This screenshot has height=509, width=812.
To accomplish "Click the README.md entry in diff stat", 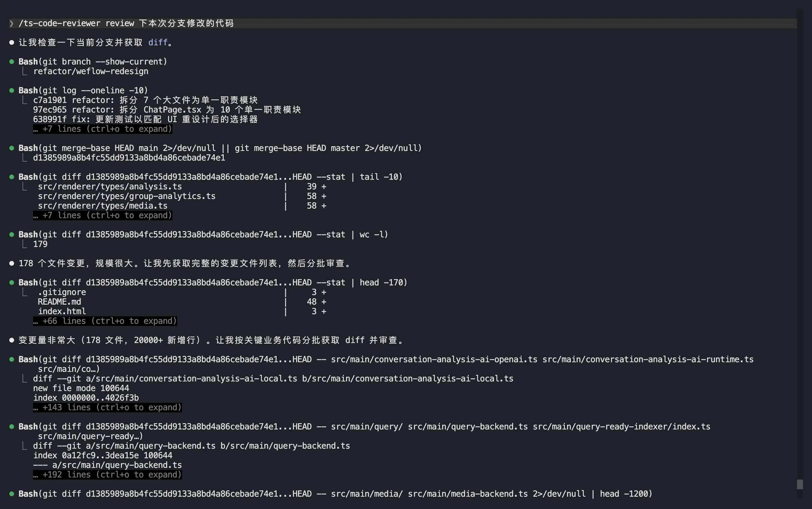I will [x=59, y=302].
